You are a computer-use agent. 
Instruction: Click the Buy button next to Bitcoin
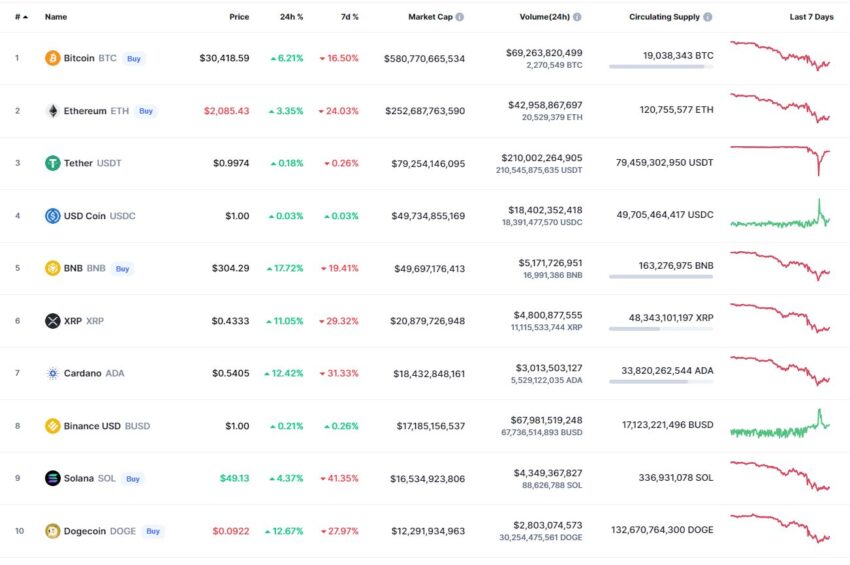pos(134,59)
